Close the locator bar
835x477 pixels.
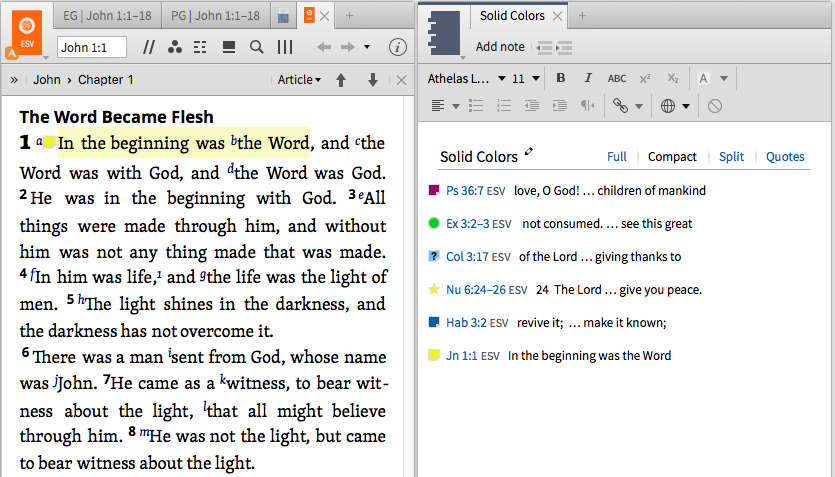point(402,80)
